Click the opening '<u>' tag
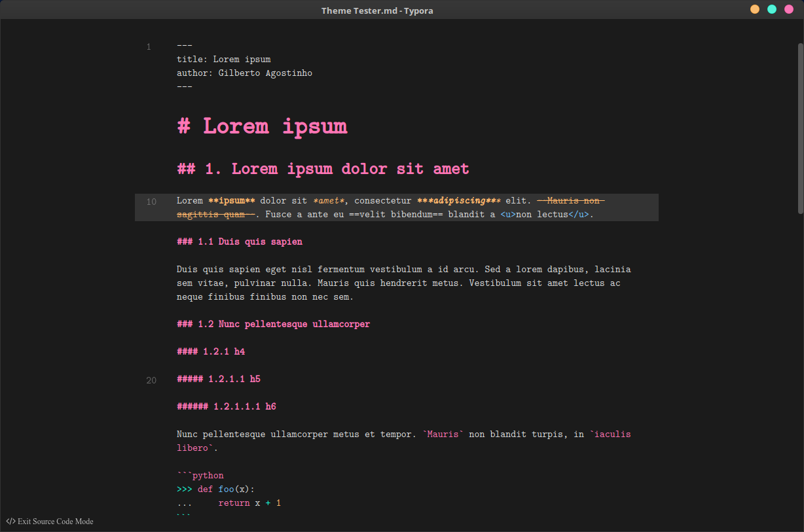 (508, 215)
